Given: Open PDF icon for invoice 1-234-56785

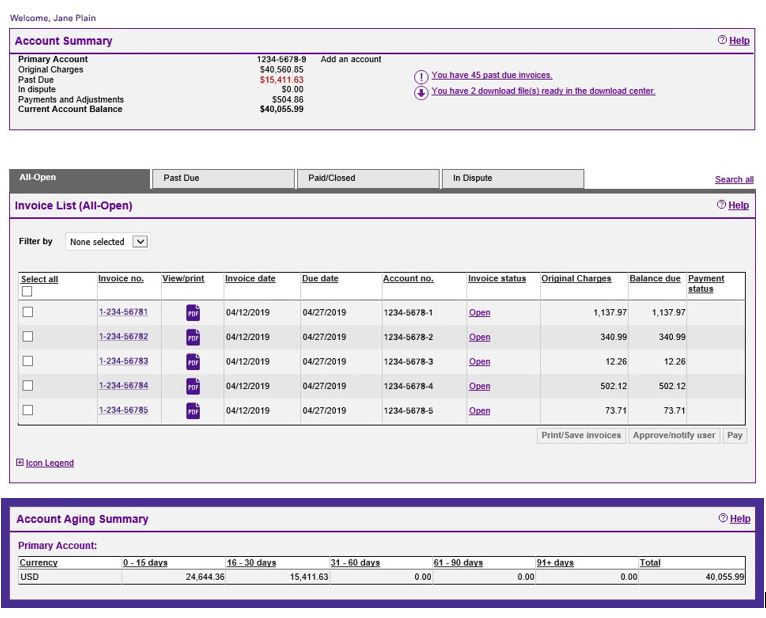Looking at the screenshot, I should [193, 411].
